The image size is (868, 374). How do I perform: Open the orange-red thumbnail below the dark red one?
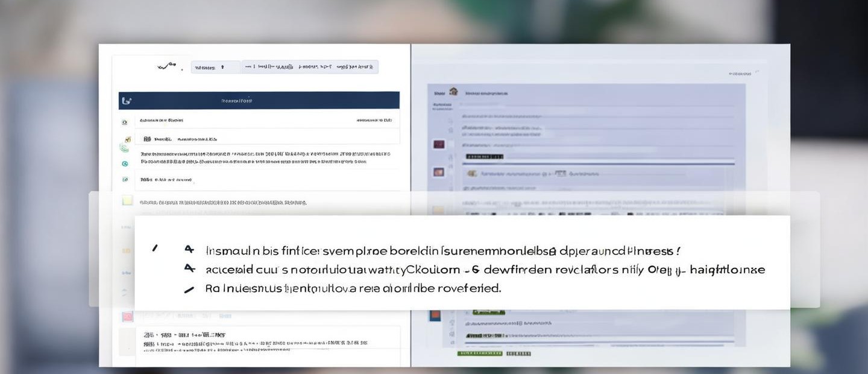pos(439,173)
